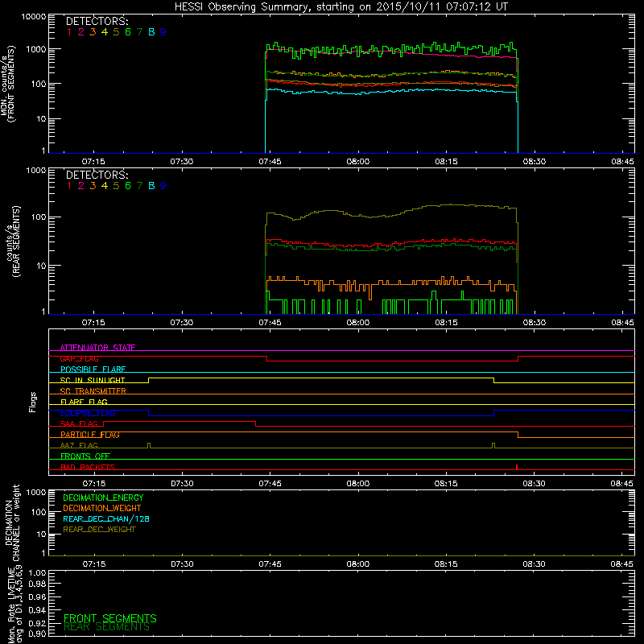
Task: Select the SC_IN_SUNLIGHT flag label
Action: point(93,380)
